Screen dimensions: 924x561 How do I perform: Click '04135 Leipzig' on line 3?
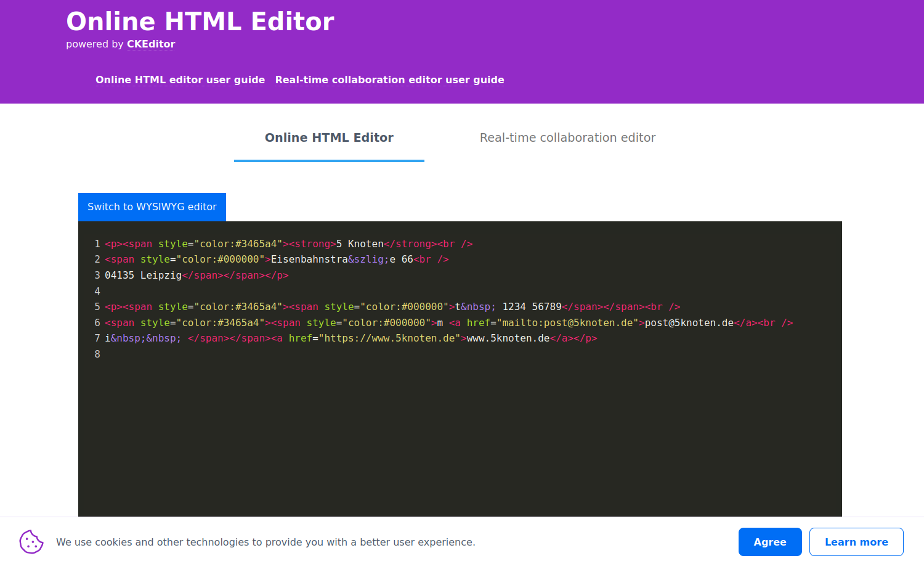tap(143, 275)
